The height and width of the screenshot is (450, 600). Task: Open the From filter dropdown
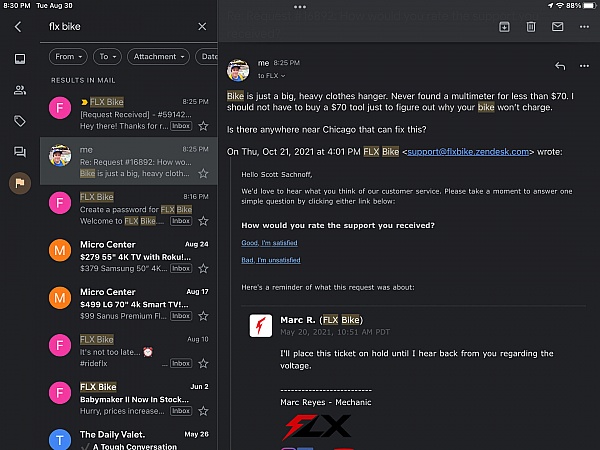click(x=68, y=57)
